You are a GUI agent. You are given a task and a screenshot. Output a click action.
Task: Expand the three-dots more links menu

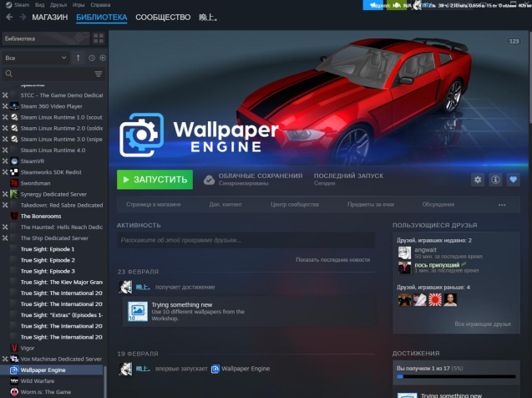[501, 204]
